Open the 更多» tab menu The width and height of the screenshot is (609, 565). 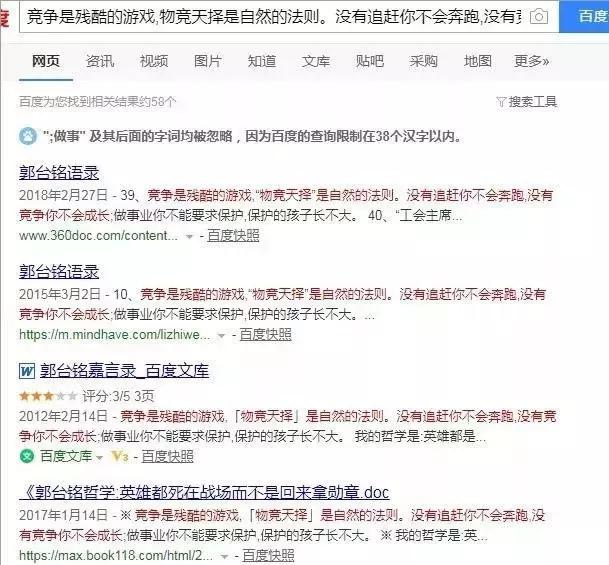tap(532, 61)
